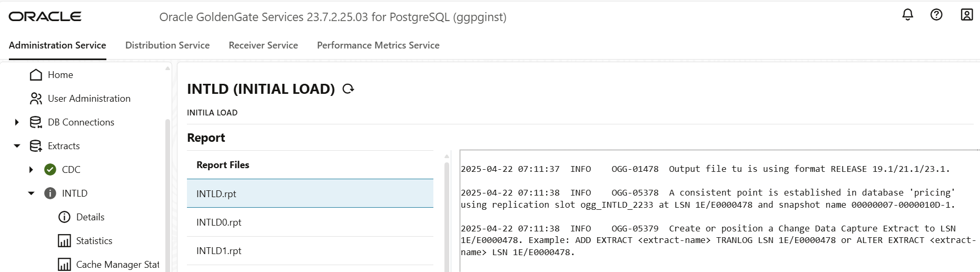The height and width of the screenshot is (272, 980).
Task: Click the INTLD info status icon
Action: pos(50,193)
